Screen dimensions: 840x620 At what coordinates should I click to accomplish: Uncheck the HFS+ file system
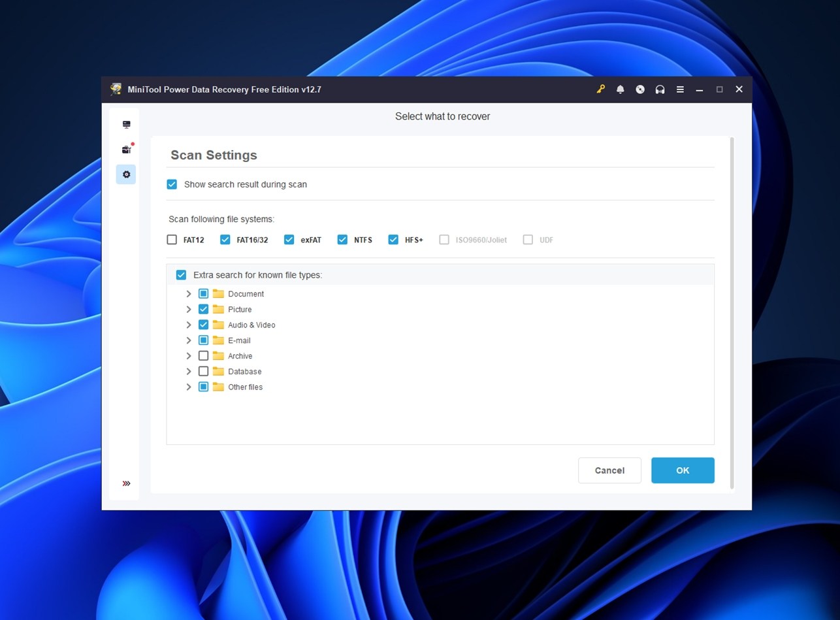(393, 239)
